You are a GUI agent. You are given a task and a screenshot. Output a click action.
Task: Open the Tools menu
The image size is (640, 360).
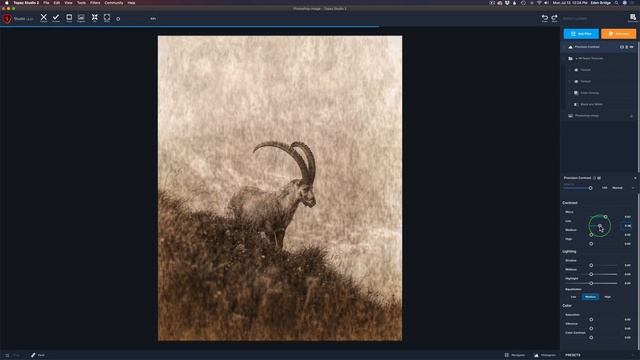coord(81,3)
